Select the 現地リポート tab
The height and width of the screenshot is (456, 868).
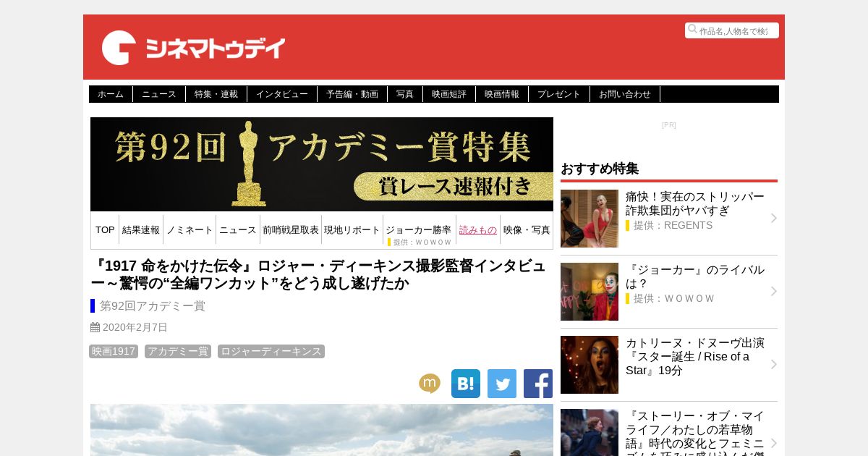(352, 229)
